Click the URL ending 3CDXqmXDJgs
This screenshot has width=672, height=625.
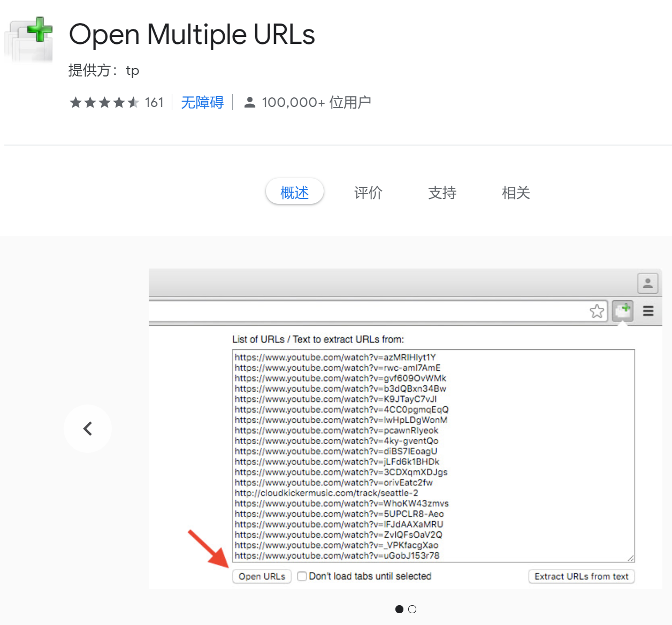click(x=341, y=472)
